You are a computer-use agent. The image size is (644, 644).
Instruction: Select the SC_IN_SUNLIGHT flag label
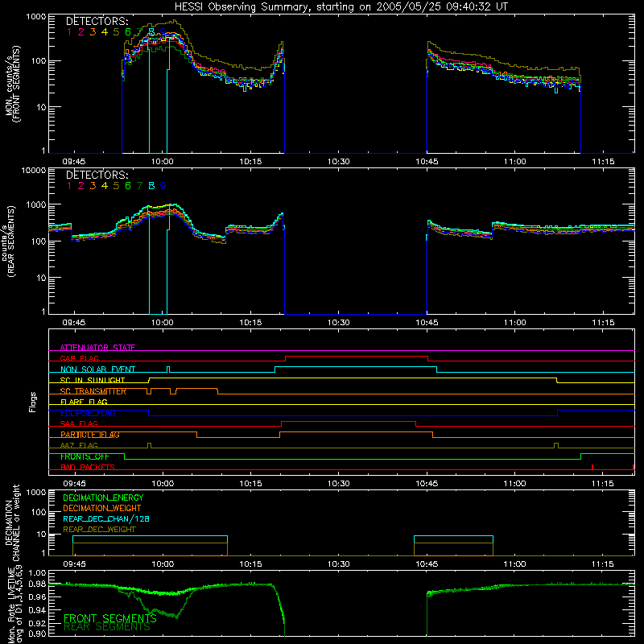[93, 380]
